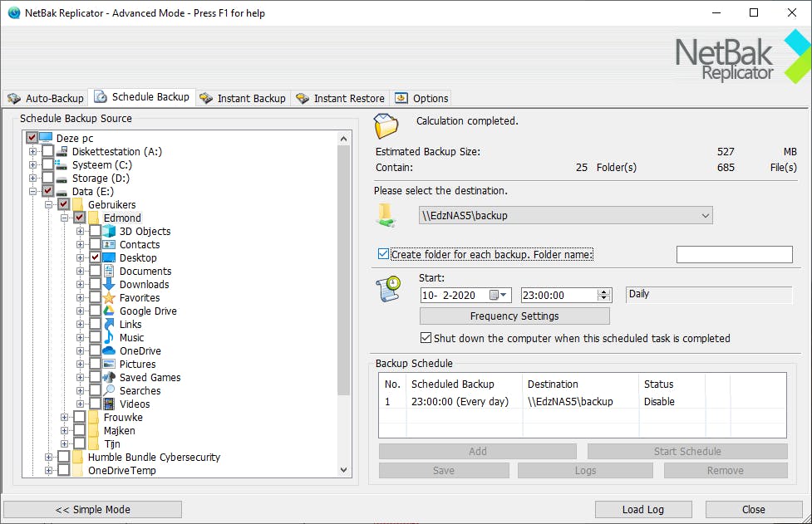Click the Documents page icon
Screen dimensions: 812x524
109,271
